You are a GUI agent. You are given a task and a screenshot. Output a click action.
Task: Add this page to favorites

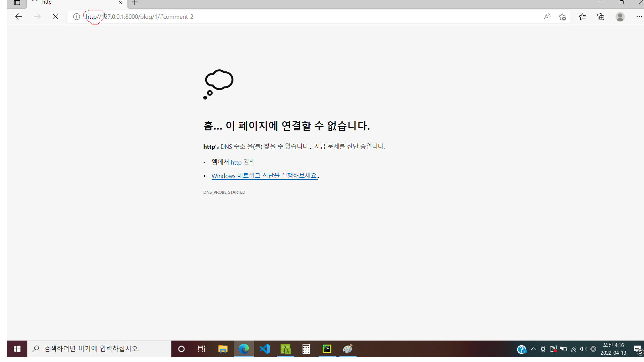(x=562, y=17)
